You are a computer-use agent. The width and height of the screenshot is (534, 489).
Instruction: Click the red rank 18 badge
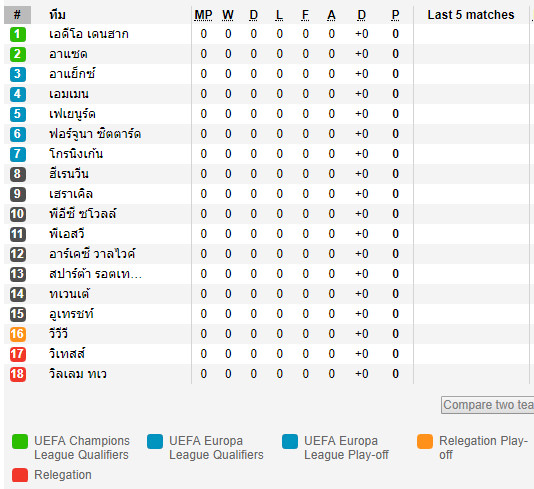[18, 374]
